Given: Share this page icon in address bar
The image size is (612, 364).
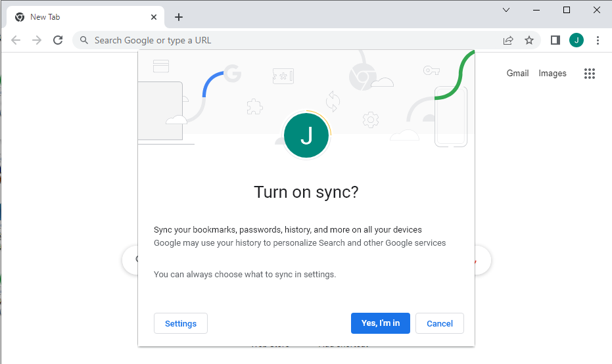Looking at the screenshot, I should tap(508, 40).
